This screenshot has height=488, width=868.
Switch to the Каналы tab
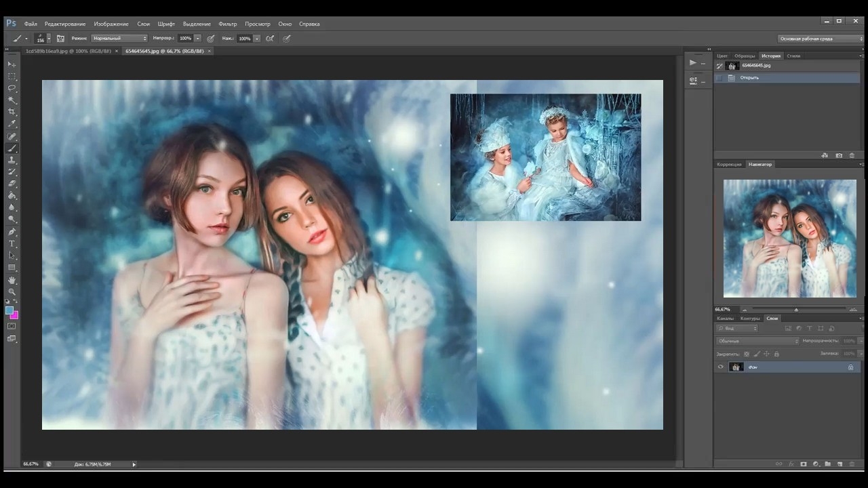(x=726, y=319)
